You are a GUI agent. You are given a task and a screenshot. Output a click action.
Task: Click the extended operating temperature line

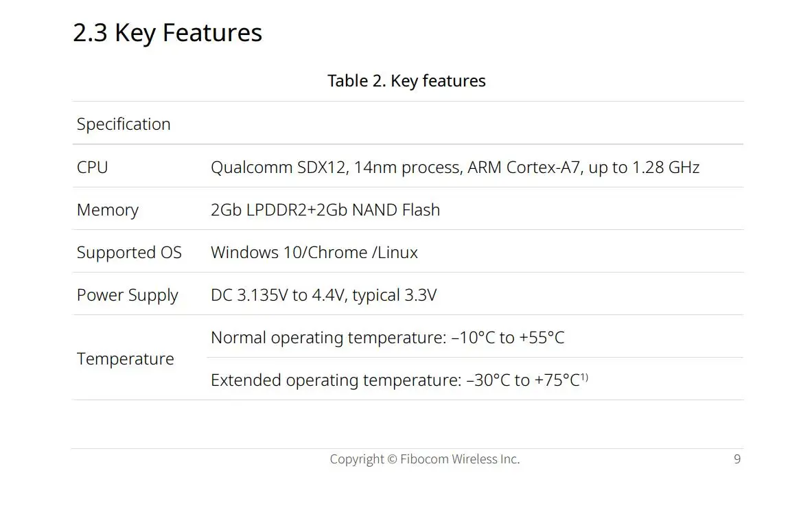coord(395,380)
